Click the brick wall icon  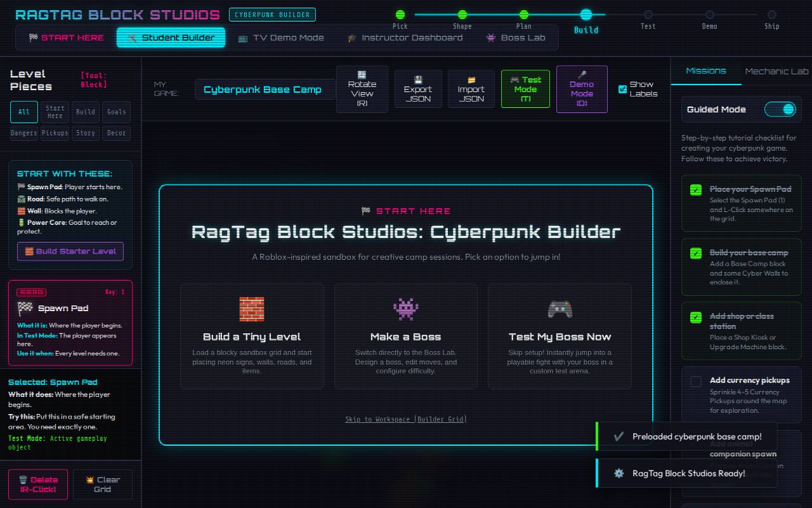pyautogui.click(x=252, y=309)
